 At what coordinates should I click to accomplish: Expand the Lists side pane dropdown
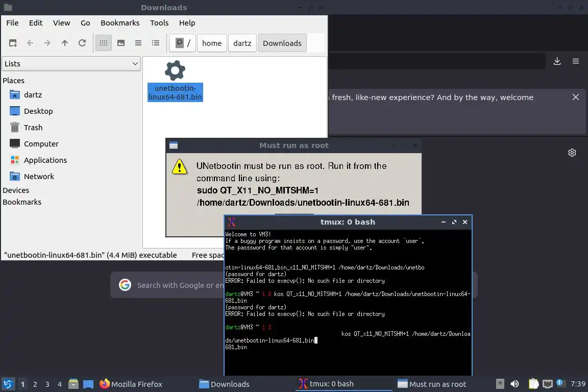(x=71, y=64)
